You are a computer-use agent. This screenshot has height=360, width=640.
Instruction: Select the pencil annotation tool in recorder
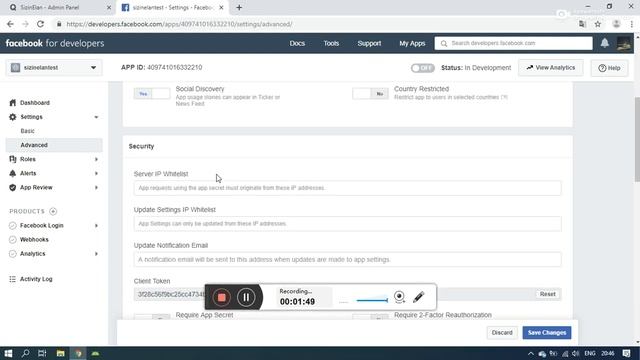tap(418, 297)
